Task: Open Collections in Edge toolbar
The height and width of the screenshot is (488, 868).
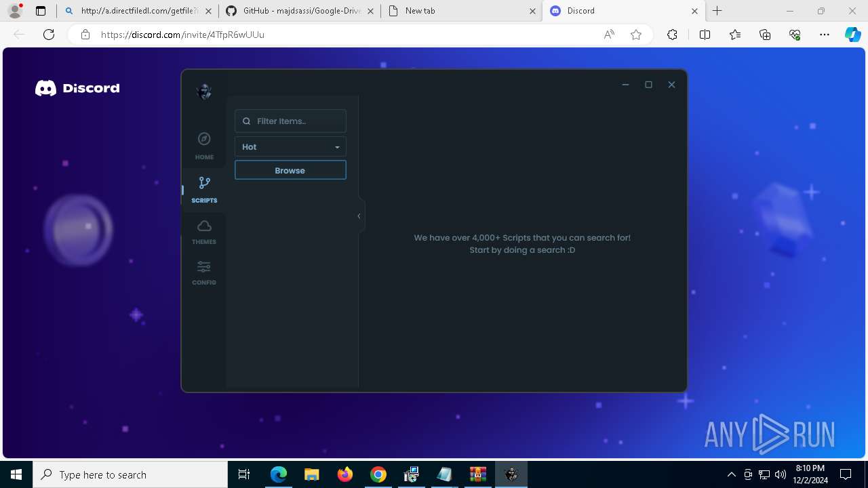Action: click(x=765, y=35)
